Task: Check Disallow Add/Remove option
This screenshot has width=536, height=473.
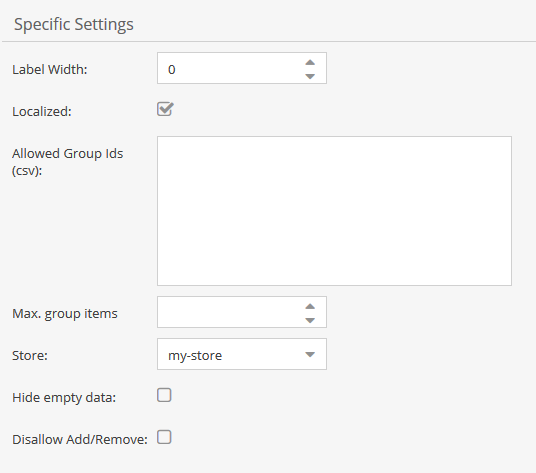Action: pyautogui.click(x=164, y=437)
